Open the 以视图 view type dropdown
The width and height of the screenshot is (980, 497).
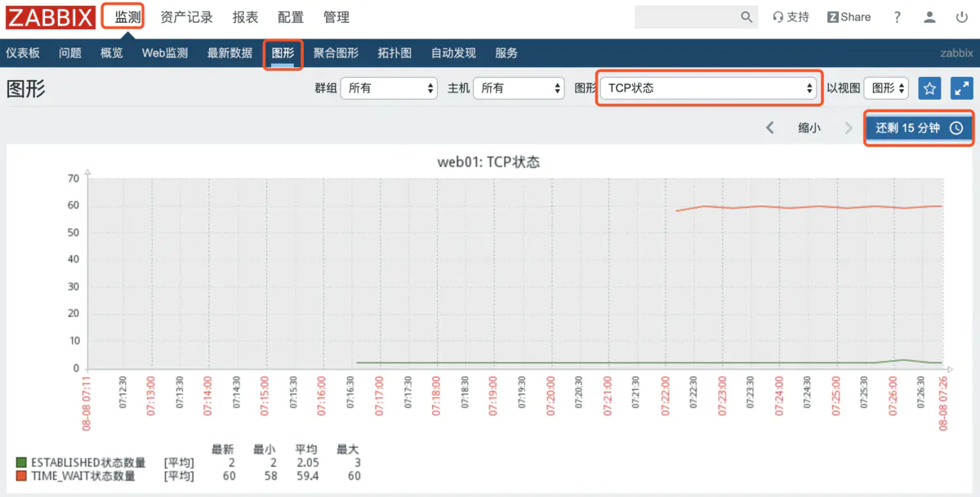coord(886,88)
